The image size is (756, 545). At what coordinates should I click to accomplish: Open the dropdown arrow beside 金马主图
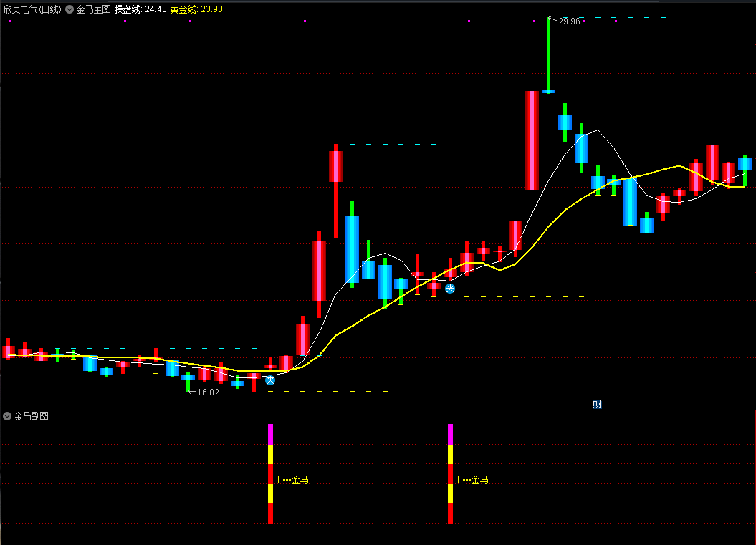click(70, 10)
